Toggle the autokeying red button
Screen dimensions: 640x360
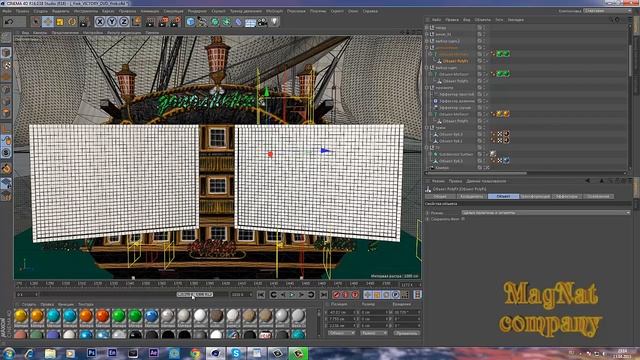click(x=346, y=295)
